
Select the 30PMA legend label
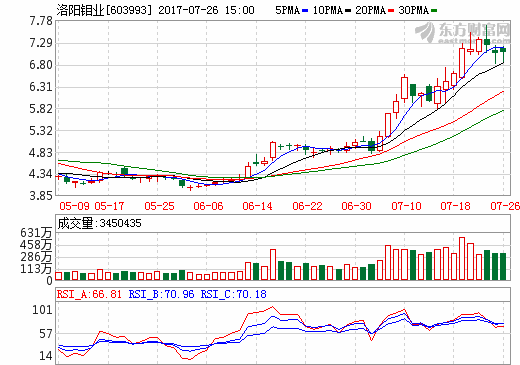[x=413, y=10]
